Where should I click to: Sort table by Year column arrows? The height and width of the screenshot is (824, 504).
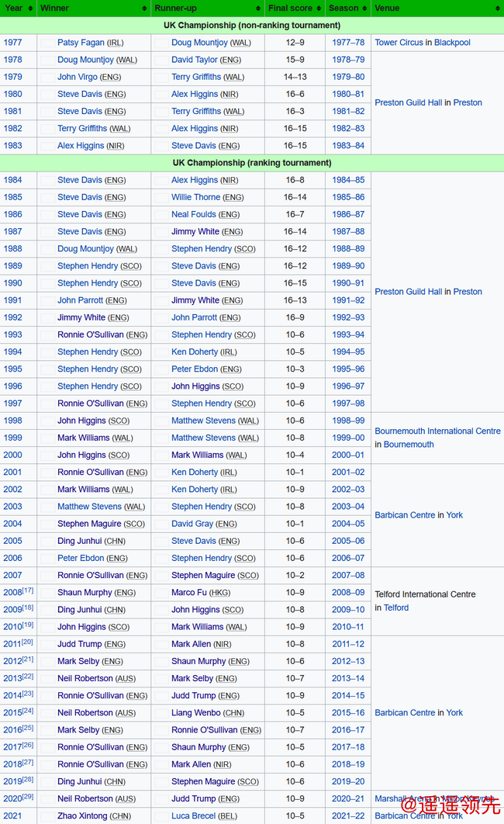pyautogui.click(x=30, y=9)
